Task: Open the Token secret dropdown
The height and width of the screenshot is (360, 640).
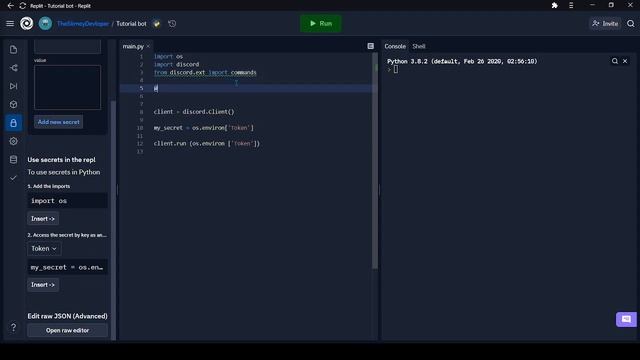Action: 44,249
